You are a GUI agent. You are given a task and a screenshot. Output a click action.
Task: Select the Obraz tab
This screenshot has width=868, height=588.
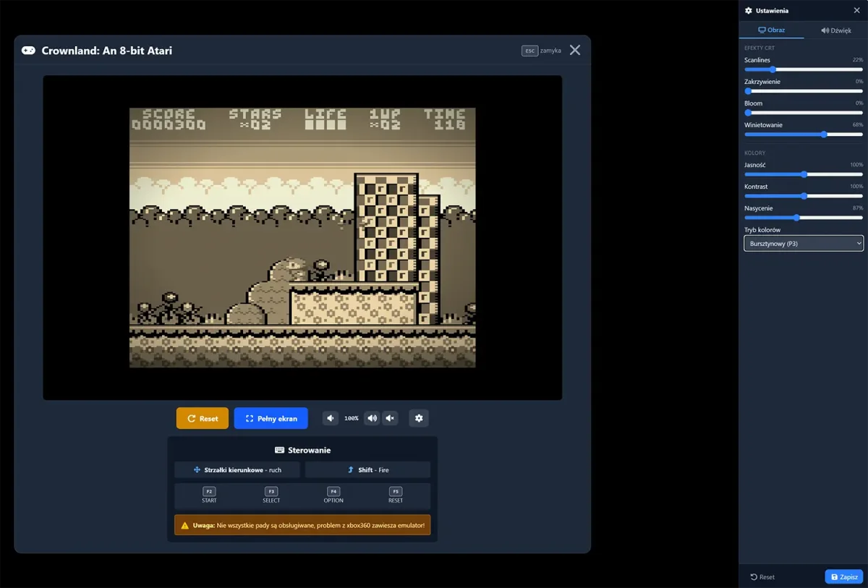[770, 30]
